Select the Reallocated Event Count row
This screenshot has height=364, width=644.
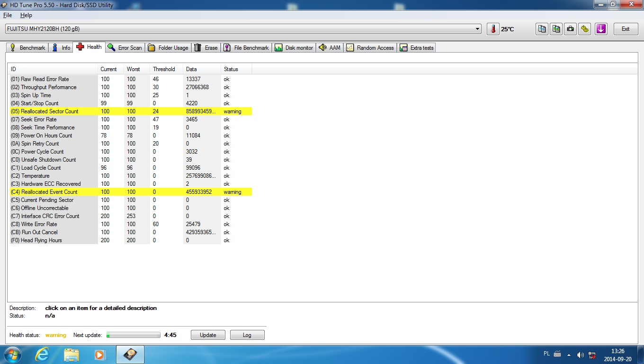coord(130,192)
